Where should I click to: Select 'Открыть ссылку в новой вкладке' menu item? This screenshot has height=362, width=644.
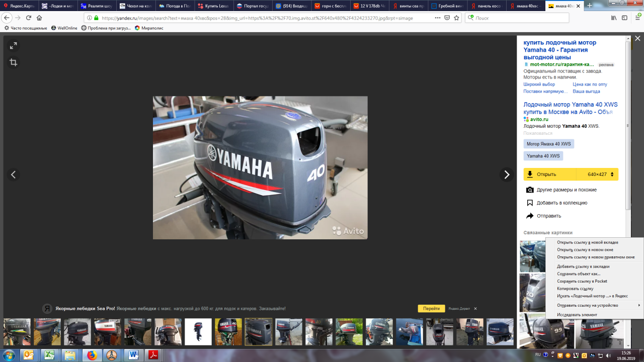click(x=587, y=242)
